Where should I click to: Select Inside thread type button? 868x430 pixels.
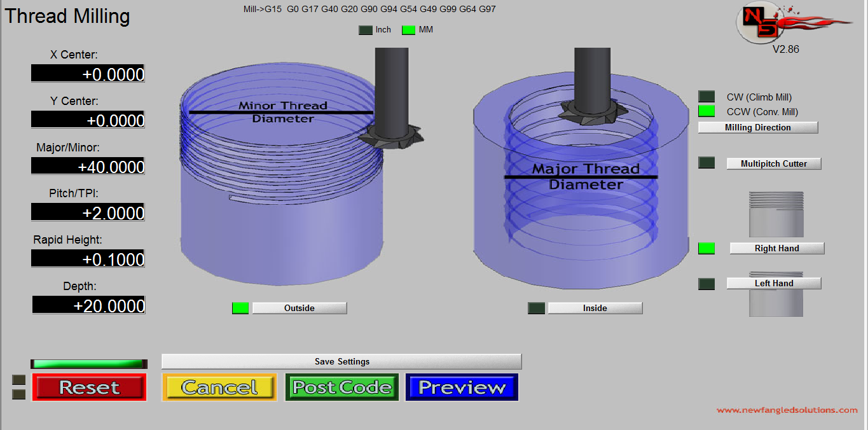pyautogui.click(x=595, y=308)
